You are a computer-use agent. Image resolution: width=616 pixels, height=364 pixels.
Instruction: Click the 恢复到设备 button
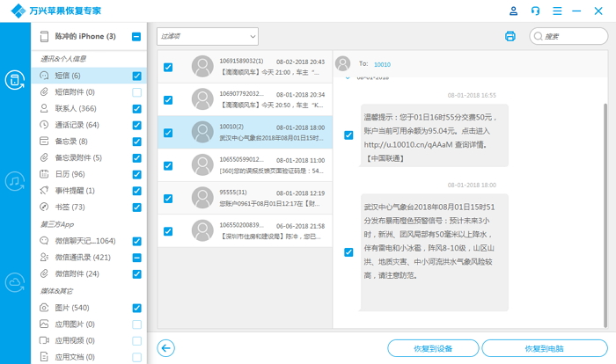point(432,348)
